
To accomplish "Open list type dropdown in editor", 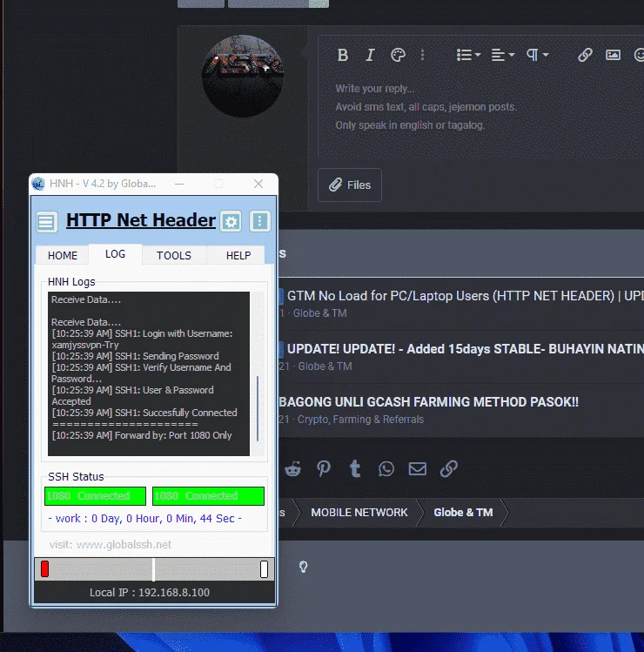I will click(x=468, y=55).
